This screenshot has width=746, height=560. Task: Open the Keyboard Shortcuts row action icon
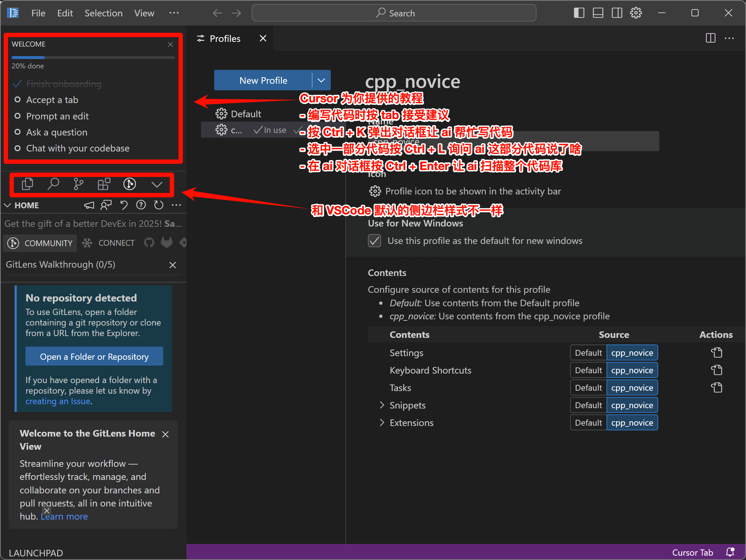(x=716, y=370)
